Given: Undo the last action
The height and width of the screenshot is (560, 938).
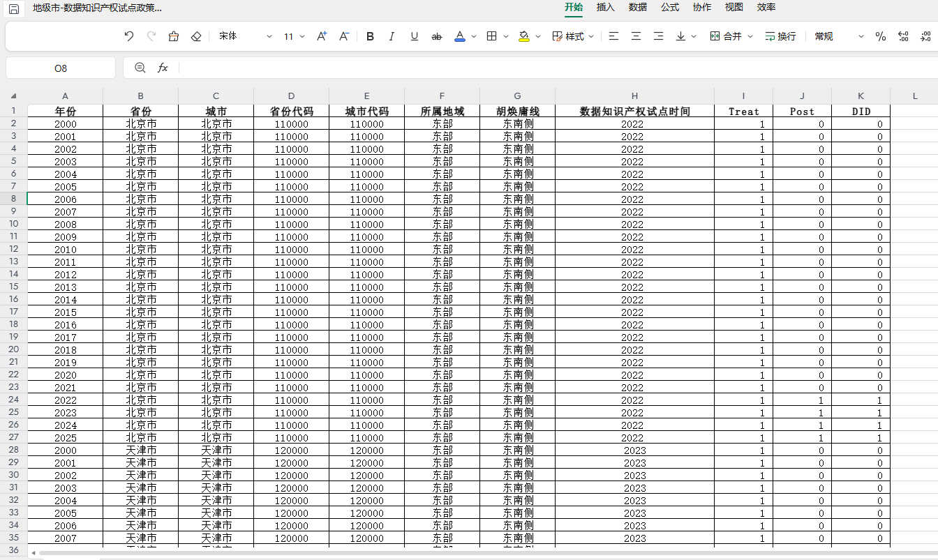Looking at the screenshot, I should tap(128, 36).
